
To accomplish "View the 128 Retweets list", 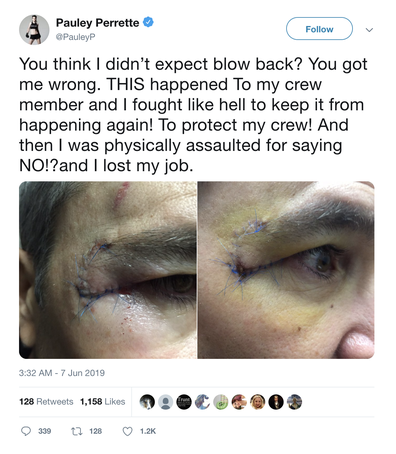I will [46, 402].
